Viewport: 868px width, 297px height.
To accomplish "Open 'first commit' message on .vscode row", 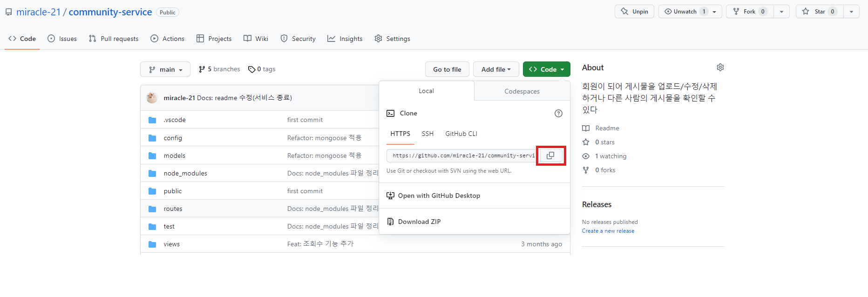I will (305, 120).
